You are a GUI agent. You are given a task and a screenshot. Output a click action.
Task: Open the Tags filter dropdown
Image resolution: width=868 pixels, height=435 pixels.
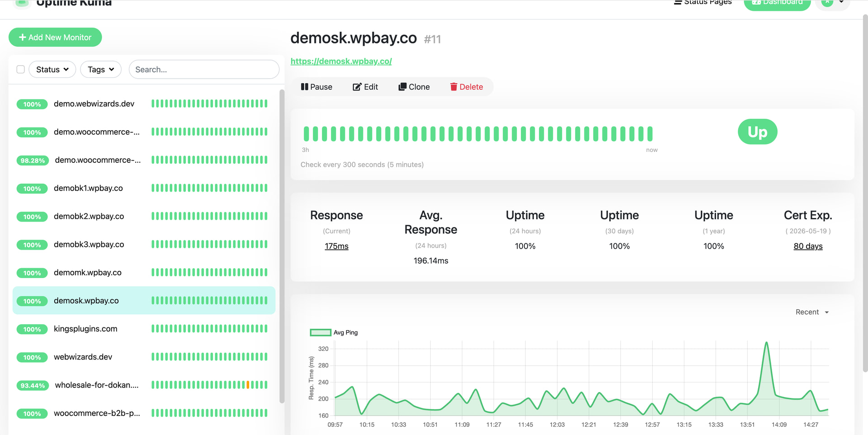(x=100, y=69)
